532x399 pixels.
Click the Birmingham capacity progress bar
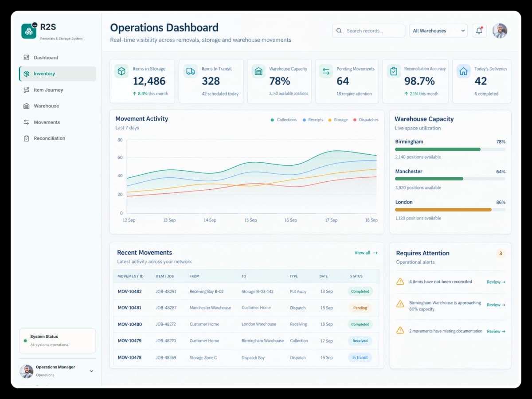coord(450,149)
